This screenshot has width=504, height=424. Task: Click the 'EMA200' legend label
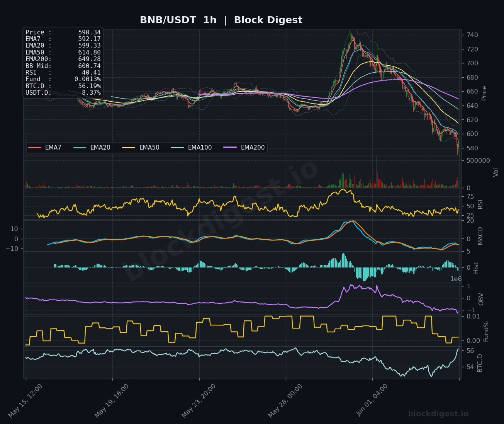coord(253,148)
